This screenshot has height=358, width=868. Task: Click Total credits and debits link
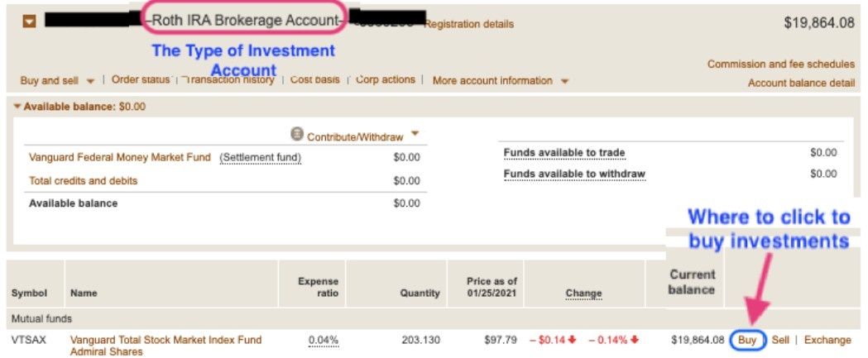(84, 180)
